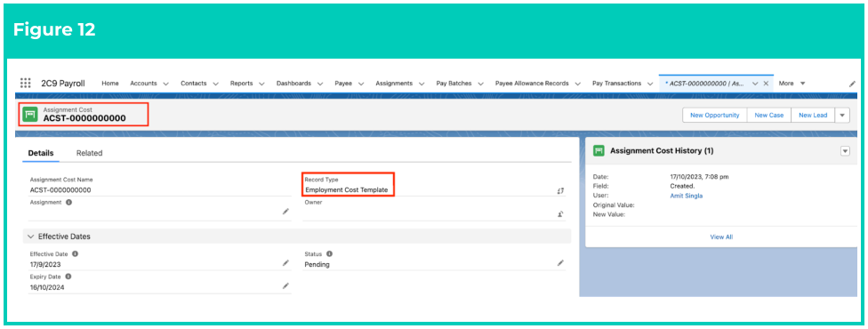Open the Pay Batches tab
This screenshot has height=329, width=868.
454,83
